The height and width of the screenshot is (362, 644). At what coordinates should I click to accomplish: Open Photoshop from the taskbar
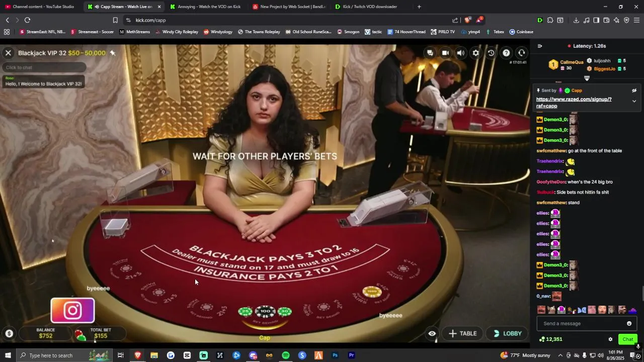click(335, 355)
